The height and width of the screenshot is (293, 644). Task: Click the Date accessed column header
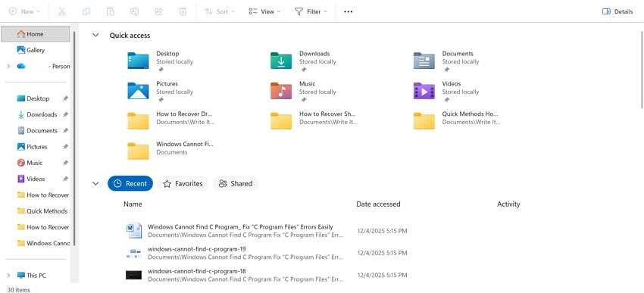[378, 204]
